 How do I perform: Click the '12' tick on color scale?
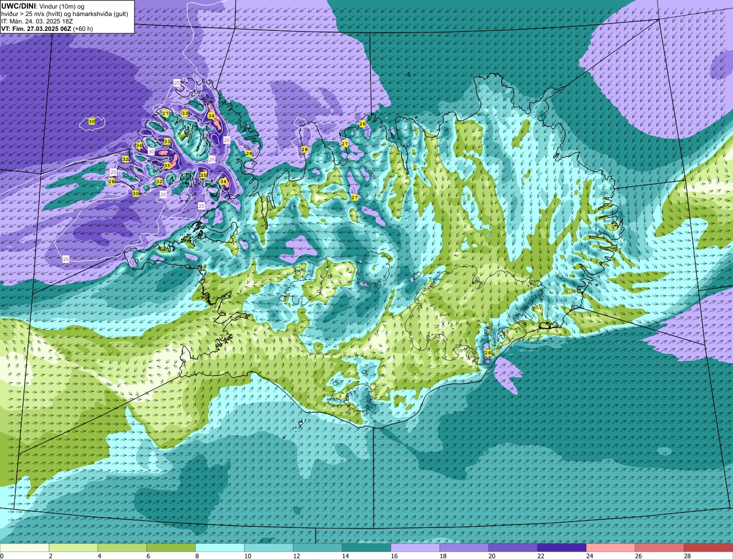pos(295,556)
